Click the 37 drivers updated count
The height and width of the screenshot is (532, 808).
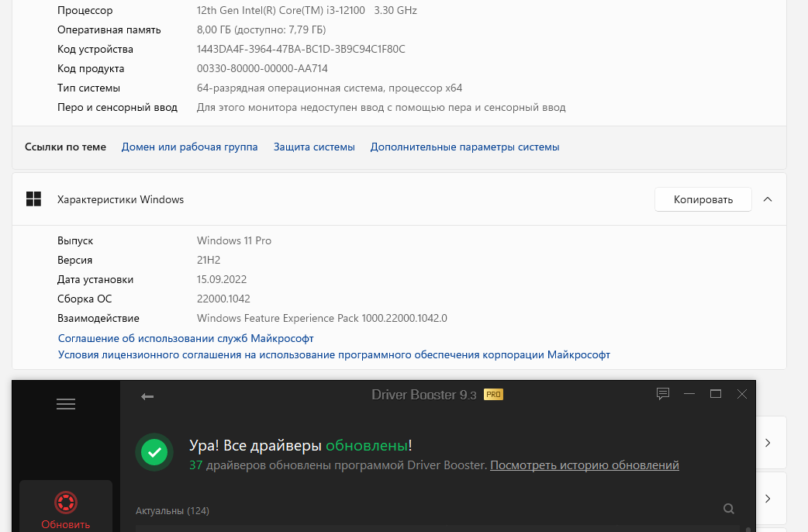(x=196, y=465)
